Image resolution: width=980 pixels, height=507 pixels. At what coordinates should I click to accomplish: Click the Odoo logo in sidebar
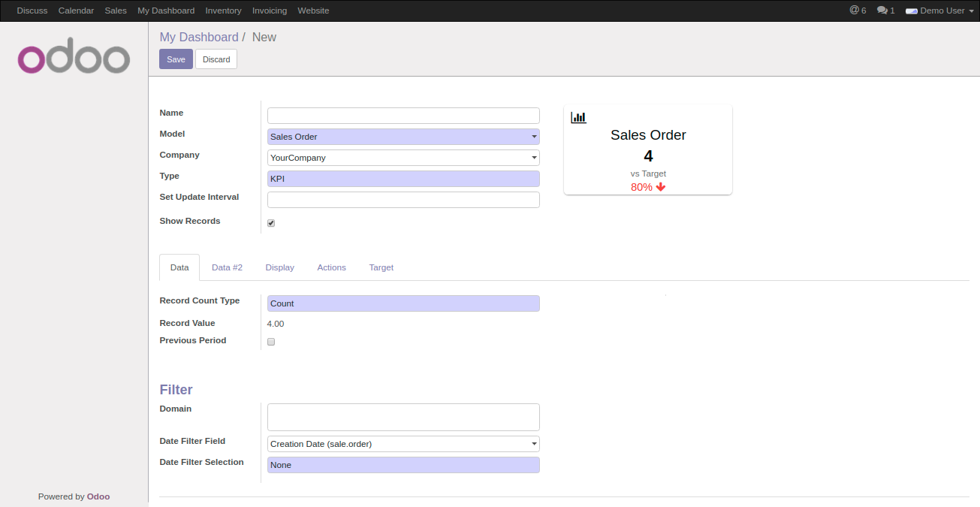pyautogui.click(x=74, y=57)
